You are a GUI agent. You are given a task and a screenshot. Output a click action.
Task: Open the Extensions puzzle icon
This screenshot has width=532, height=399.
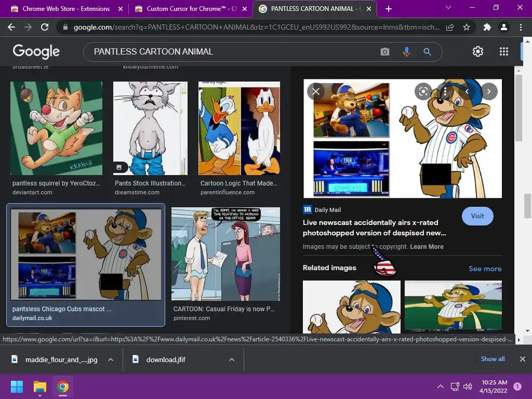point(487,27)
